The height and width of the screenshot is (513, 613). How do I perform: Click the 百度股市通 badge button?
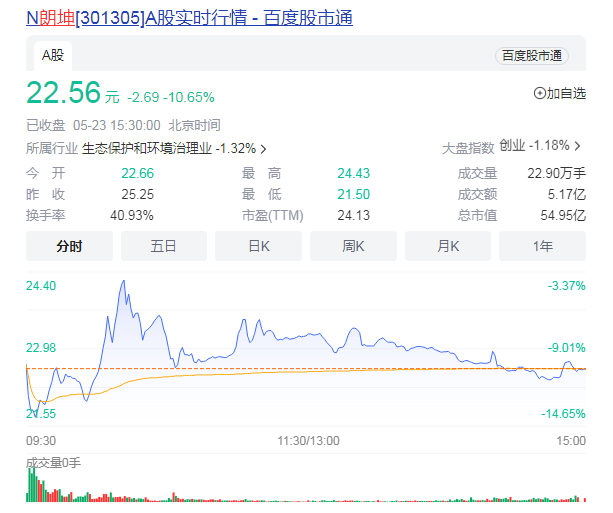(x=531, y=56)
